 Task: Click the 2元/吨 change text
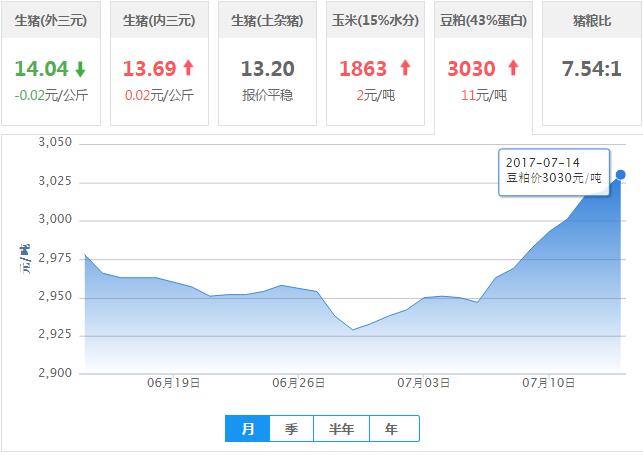point(375,96)
